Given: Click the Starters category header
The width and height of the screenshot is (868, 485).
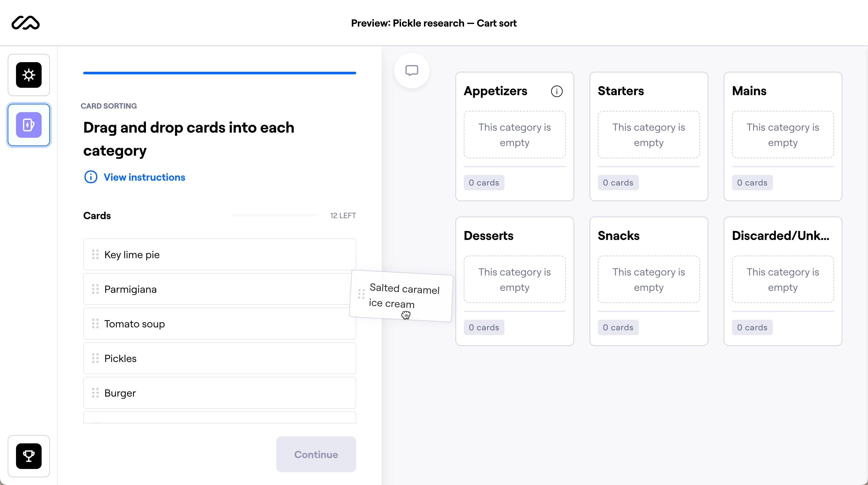Looking at the screenshot, I should pyautogui.click(x=621, y=91).
